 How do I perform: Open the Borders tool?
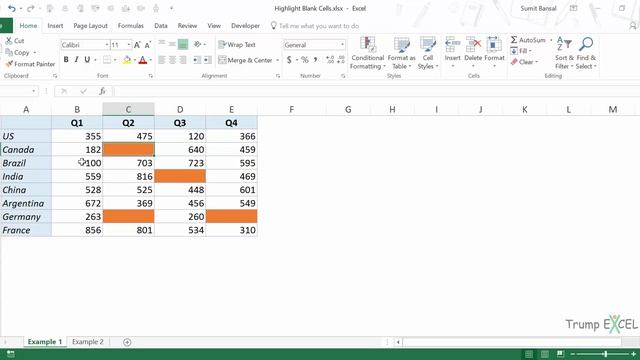pos(107,60)
